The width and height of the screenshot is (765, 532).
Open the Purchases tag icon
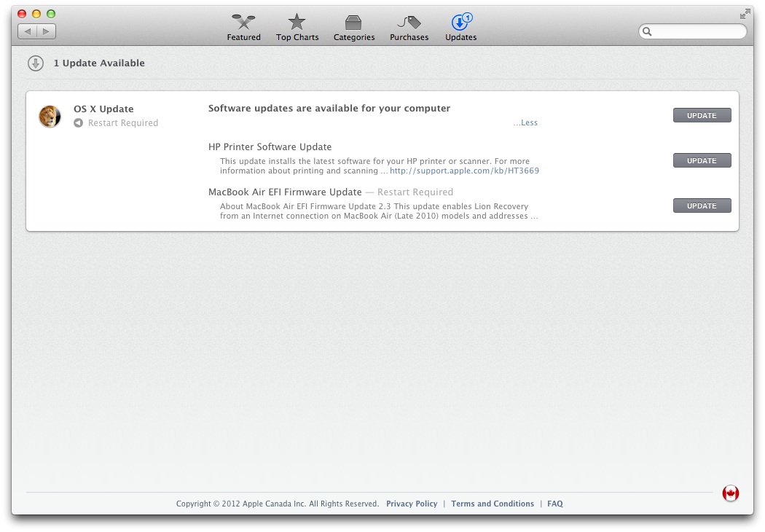[x=409, y=22]
